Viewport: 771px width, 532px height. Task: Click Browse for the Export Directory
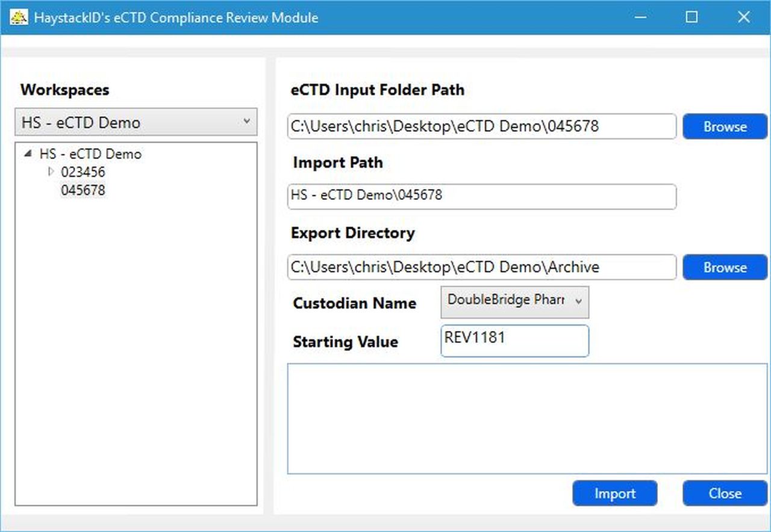[x=725, y=267]
